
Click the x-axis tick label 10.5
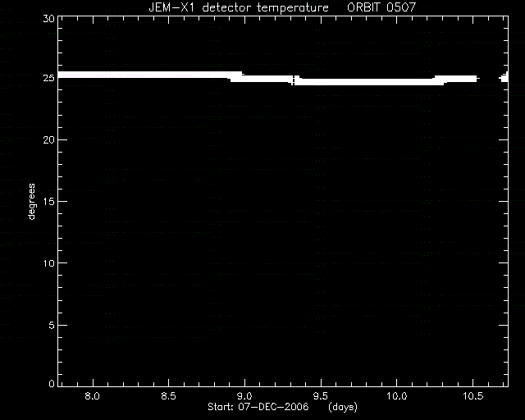[473, 396]
